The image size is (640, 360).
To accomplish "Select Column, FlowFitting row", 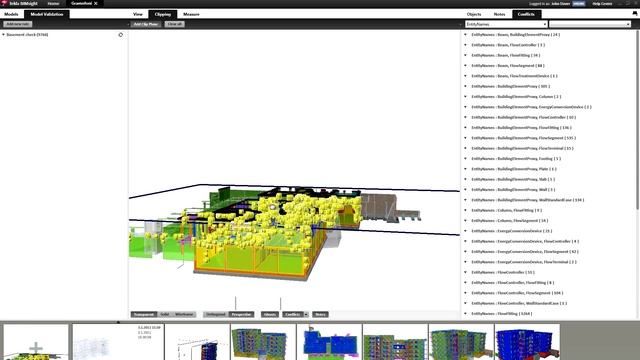I will tap(507, 210).
